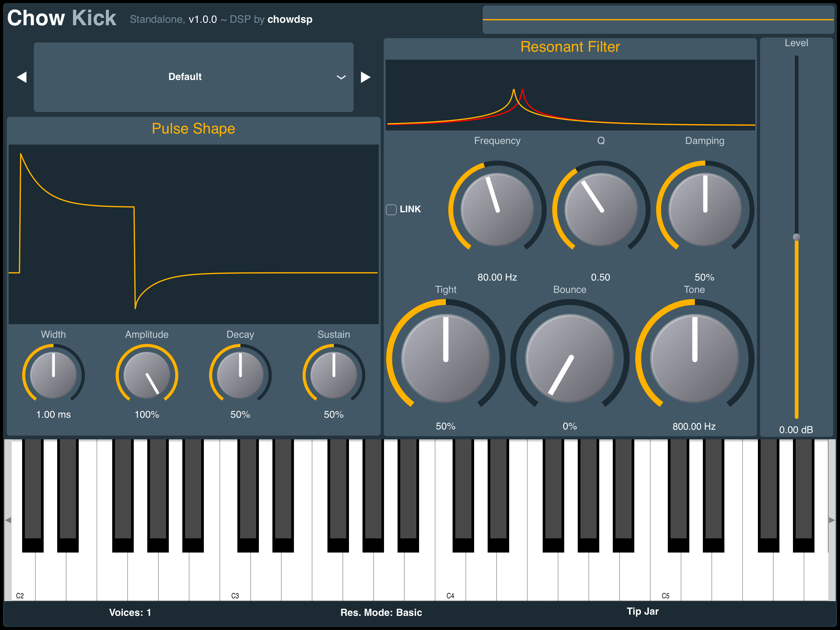Click Res. Mode: Basic selector
The width and height of the screenshot is (840, 630).
(x=381, y=612)
